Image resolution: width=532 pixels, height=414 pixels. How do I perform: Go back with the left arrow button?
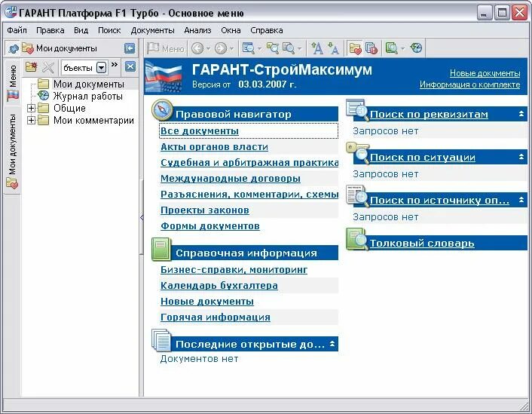(x=197, y=48)
